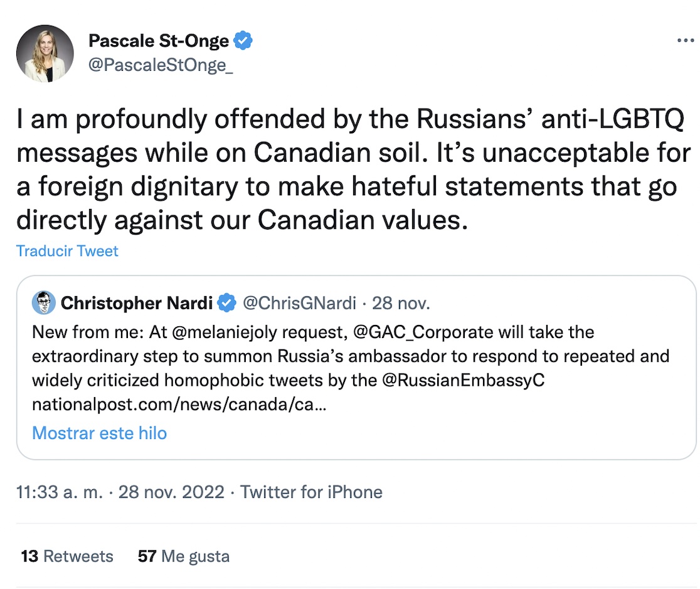This screenshot has height=589, width=700.
Task: Follow the nationalpost.com article link
Action: coord(179,405)
